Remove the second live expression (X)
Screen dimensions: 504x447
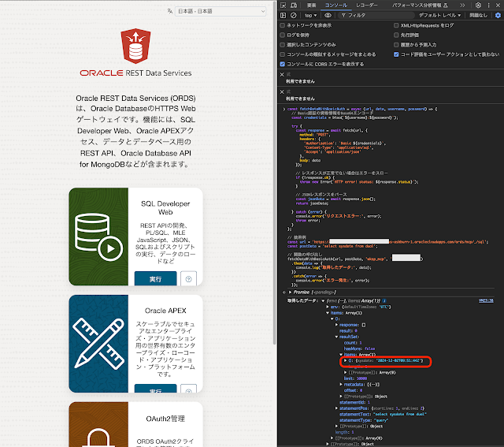(282, 91)
